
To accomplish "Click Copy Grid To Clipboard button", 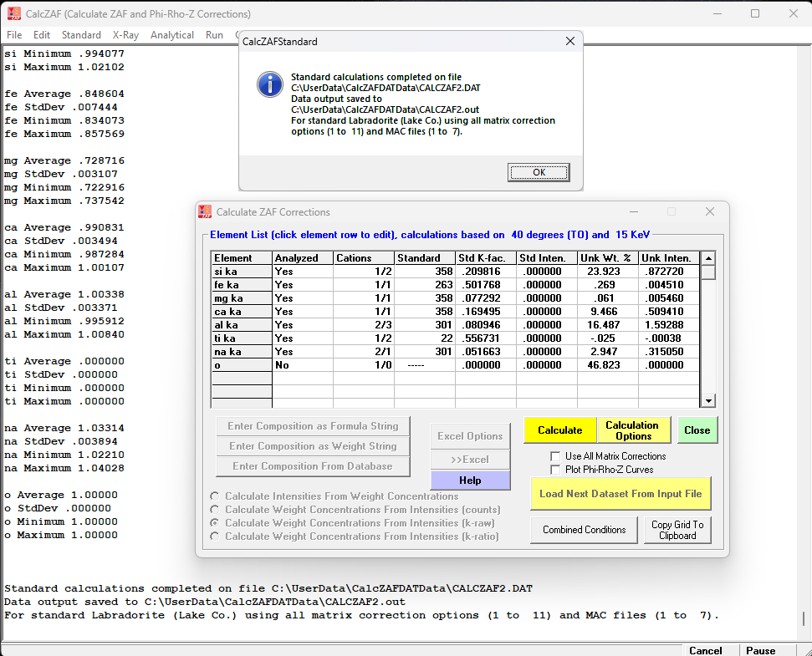I will (x=677, y=530).
